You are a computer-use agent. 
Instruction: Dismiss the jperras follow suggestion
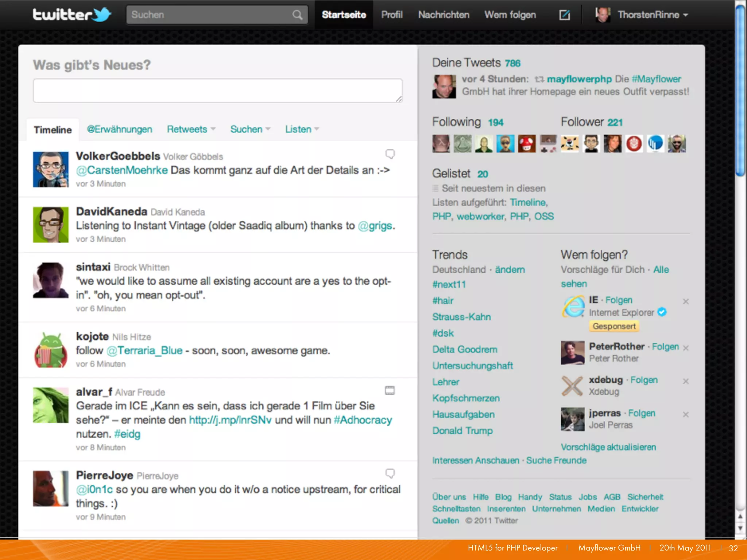pos(686,415)
